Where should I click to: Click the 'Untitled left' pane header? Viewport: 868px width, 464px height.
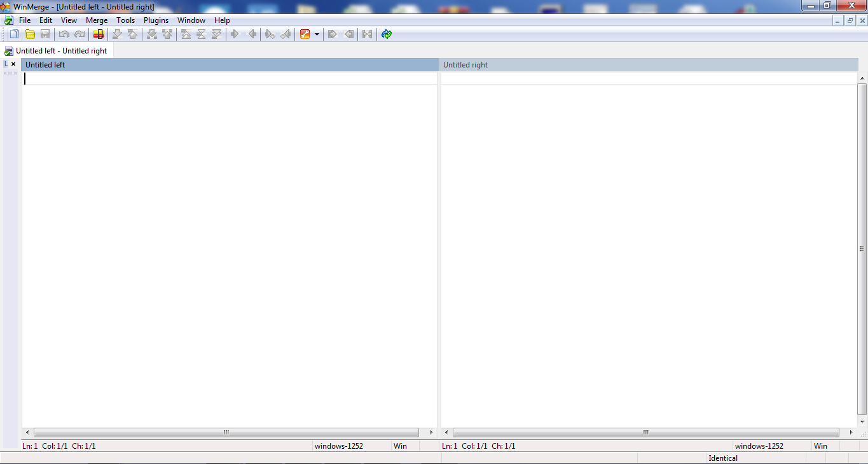tap(230, 65)
